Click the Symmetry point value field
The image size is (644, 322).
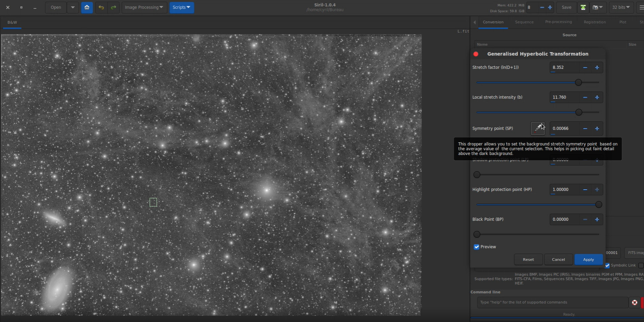564,128
